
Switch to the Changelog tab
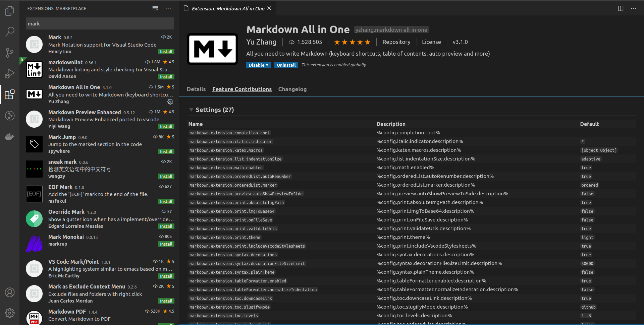click(292, 89)
